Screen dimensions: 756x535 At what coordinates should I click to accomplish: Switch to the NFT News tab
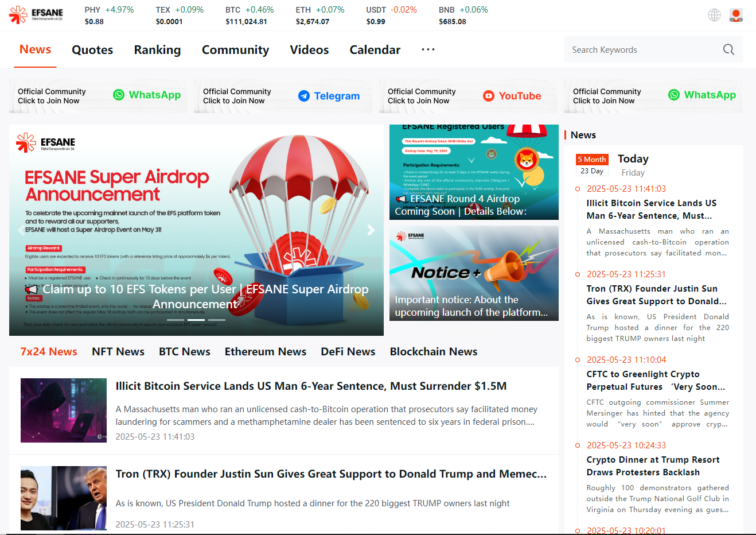tap(118, 352)
